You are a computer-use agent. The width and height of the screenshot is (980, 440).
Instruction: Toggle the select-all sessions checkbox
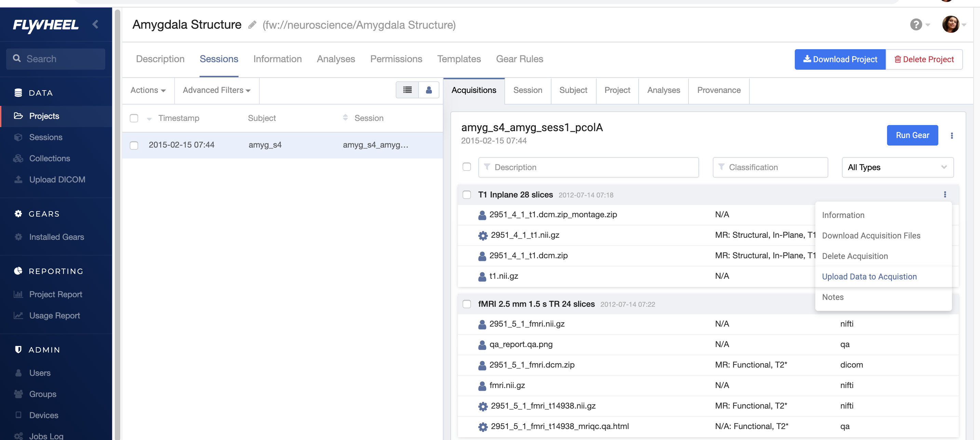[134, 118]
